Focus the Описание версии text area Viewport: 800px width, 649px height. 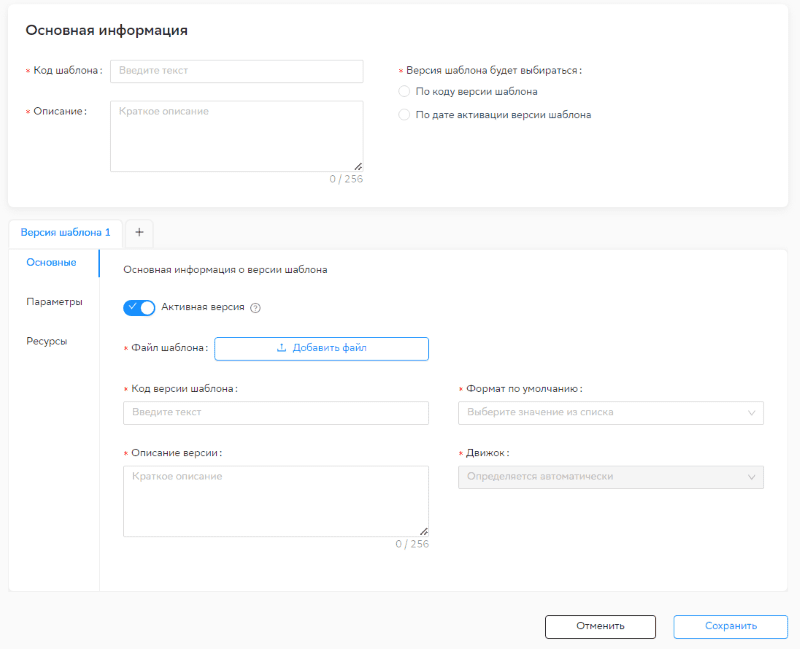pyautogui.click(x=275, y=500)
